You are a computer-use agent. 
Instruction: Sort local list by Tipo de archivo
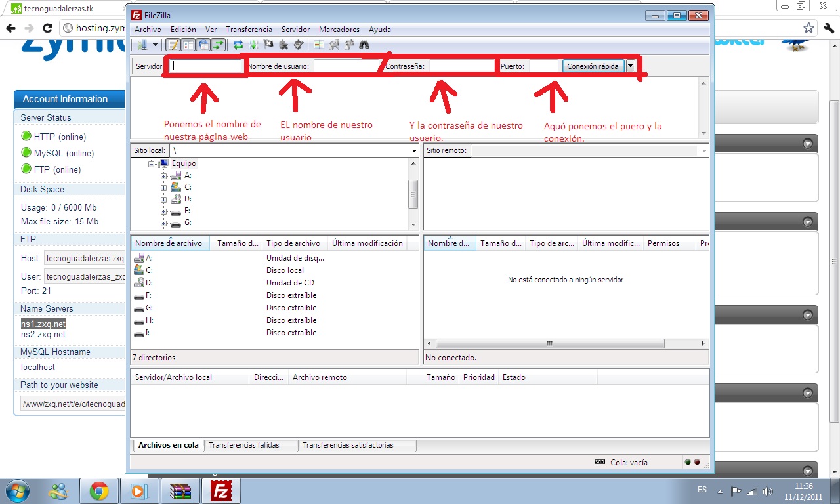click(295, 243)
